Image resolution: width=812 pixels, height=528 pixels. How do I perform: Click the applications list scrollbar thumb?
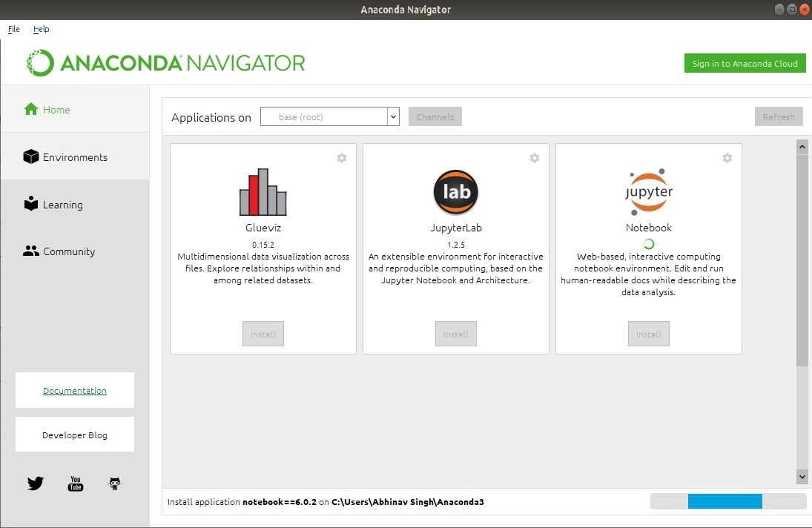point(802,260)
